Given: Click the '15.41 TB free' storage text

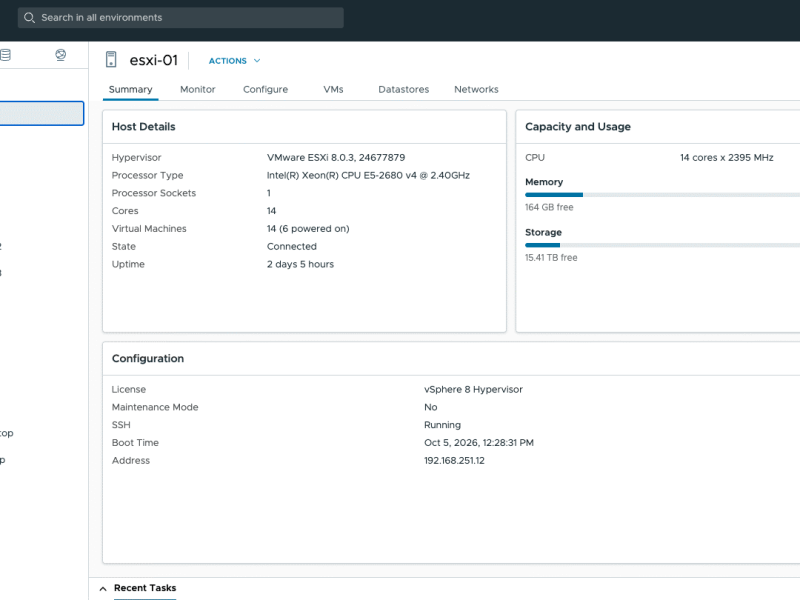Looking at the screenshot, I should [x=551, y=258].
